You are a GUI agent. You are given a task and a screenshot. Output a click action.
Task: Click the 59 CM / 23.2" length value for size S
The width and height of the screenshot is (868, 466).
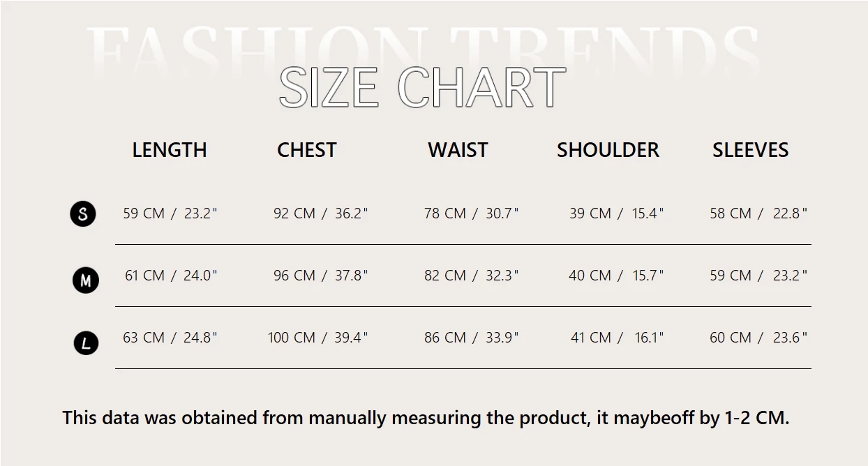[x=170, y=213]
